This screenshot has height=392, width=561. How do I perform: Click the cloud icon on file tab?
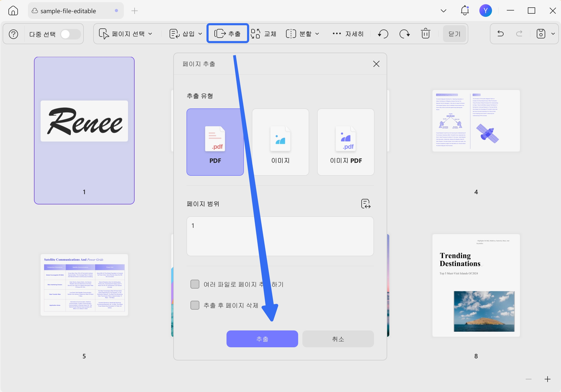pos(35,11)
